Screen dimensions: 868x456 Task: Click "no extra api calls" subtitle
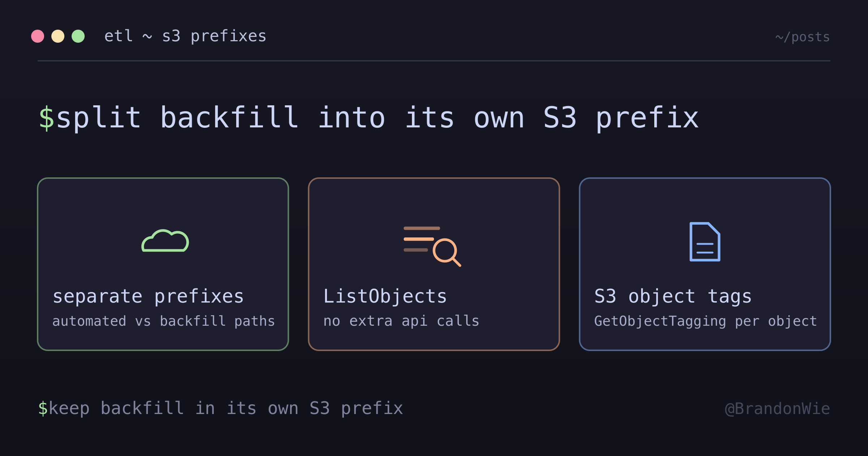[401, 321]
